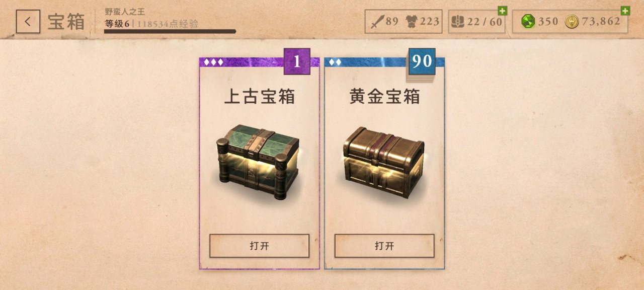This screenshot has width=644, height=290.
Task: Tap the three-diamond rarity indicator
Action: [x=213, y=62]
